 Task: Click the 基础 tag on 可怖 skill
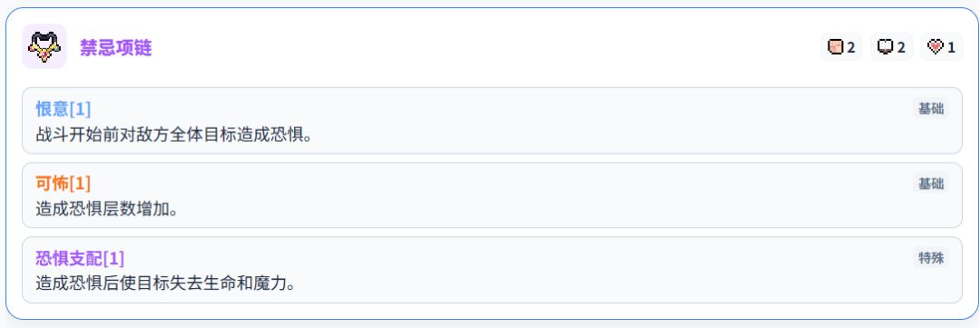click(931, 184)
